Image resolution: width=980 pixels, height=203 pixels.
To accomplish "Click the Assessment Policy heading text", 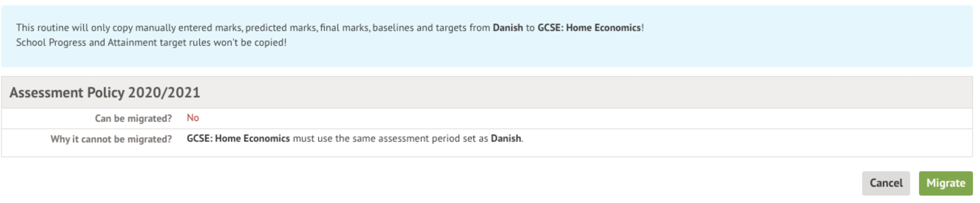I will 105,93.
